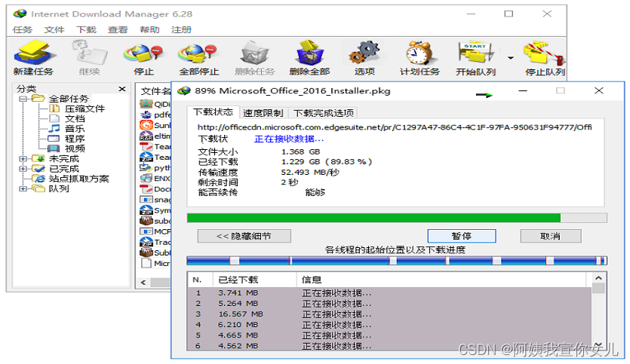Open the 任务 menu
The height and width of the screenshot is (364, 630).
click(22, 29)
